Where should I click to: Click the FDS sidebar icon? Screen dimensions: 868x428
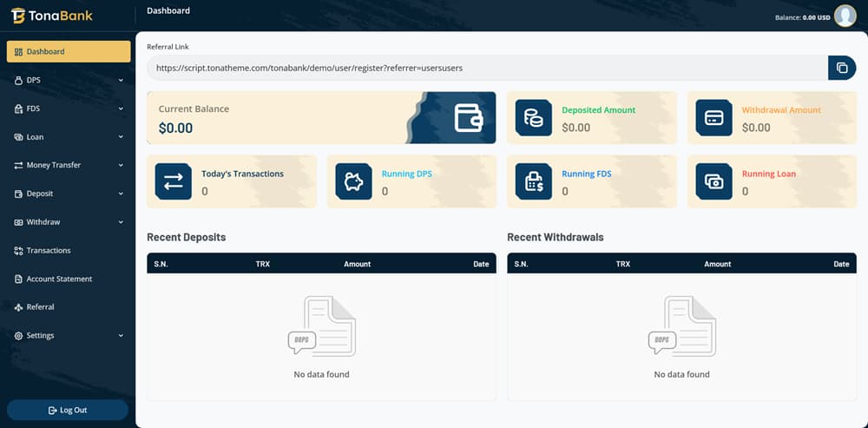18,109
